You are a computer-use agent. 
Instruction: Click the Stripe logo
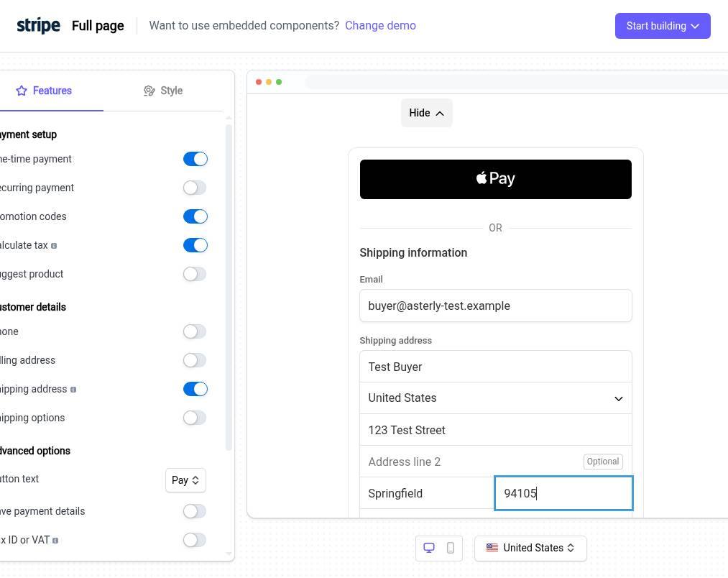(x=39, y=26)
